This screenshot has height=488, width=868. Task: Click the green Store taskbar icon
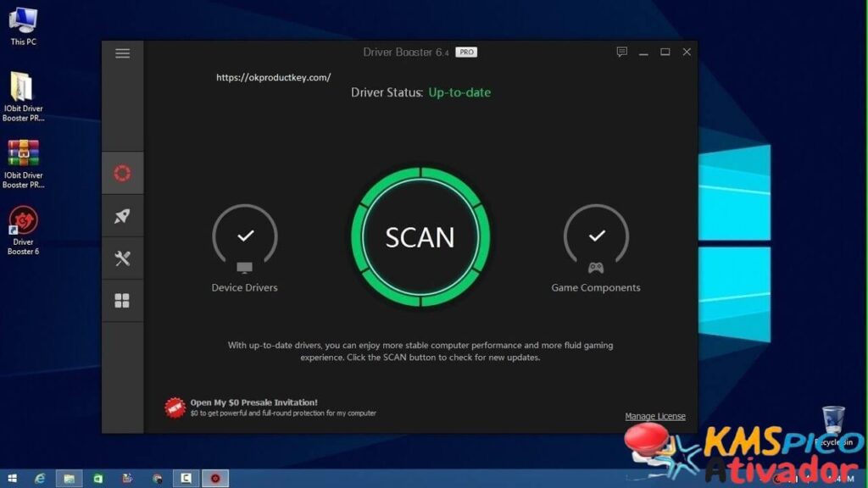[98, 478]
